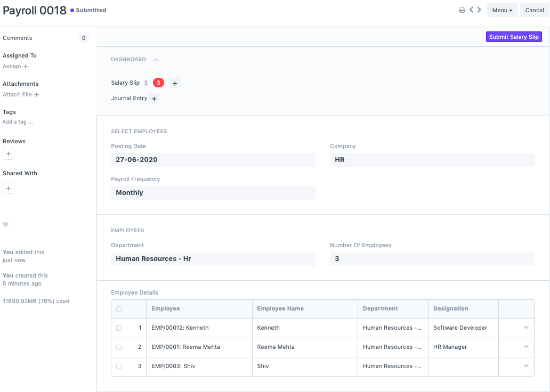The height and width of the screenshot is (392, 550).
Task: Add new Journal Entry plus icon
Action: tap(154, 99)
